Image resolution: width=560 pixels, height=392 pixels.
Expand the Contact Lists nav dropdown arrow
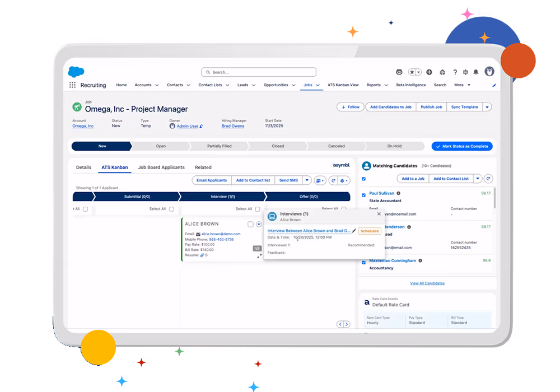click(x=227, y=85)
